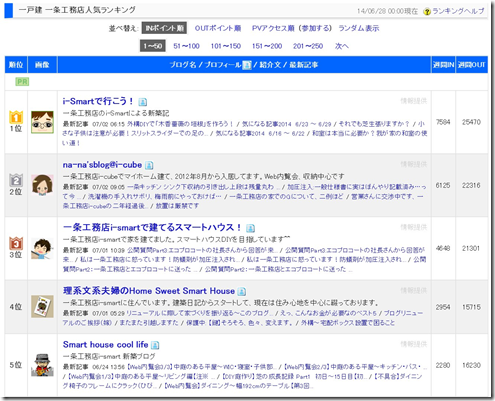Click the silver rank 2 crown badge
This screenshot has height=401, width=495.
click(x=16, y=180)
